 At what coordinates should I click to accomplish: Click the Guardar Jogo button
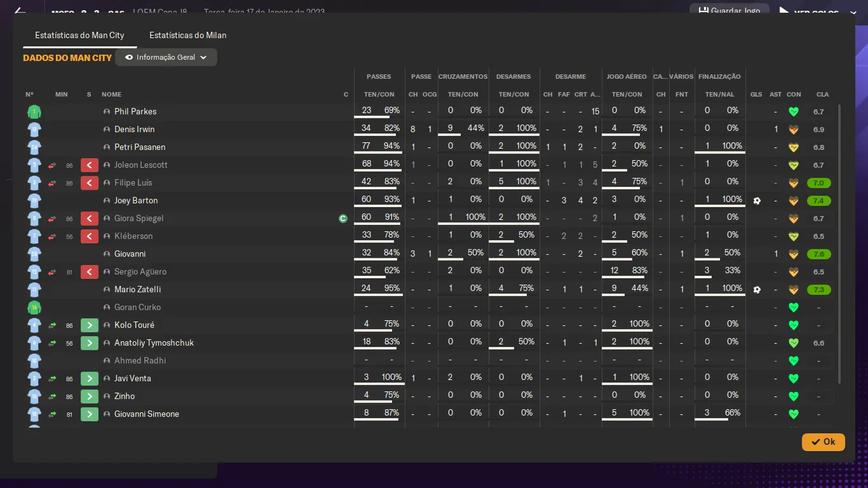pos(729,11)
